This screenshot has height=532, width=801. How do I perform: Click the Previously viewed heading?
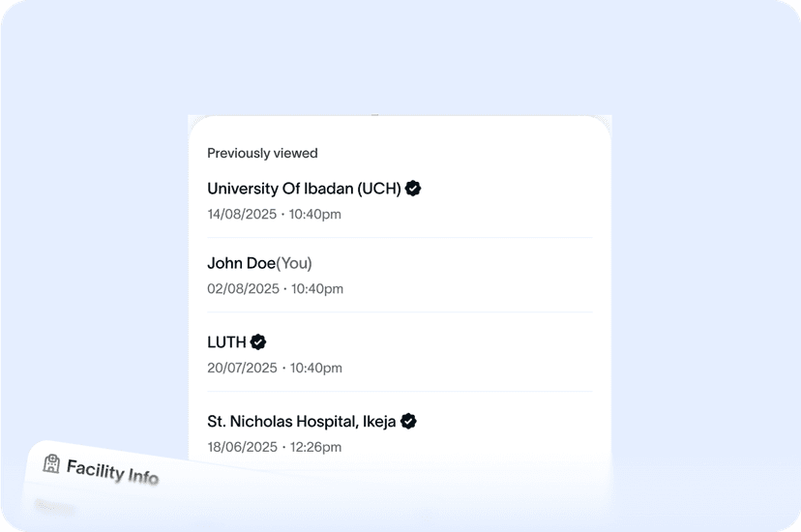pyautogui.click(x=262, y=153)
